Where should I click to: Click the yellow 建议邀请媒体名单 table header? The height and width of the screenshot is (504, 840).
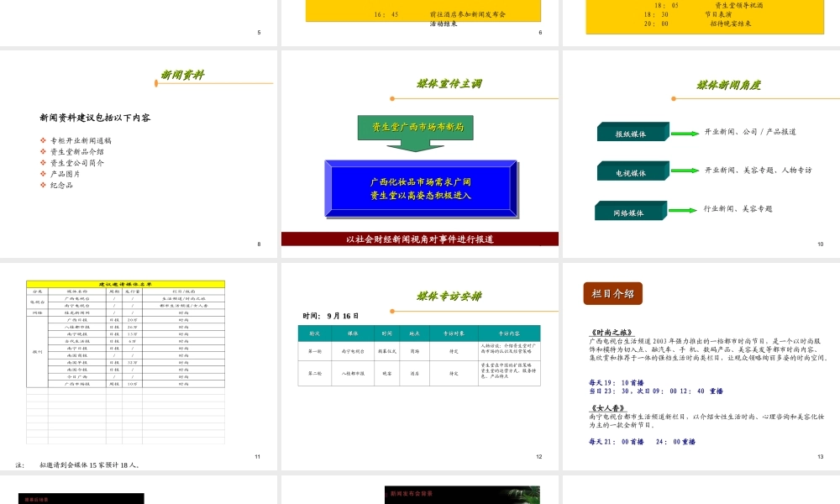[x=126, y=286]
